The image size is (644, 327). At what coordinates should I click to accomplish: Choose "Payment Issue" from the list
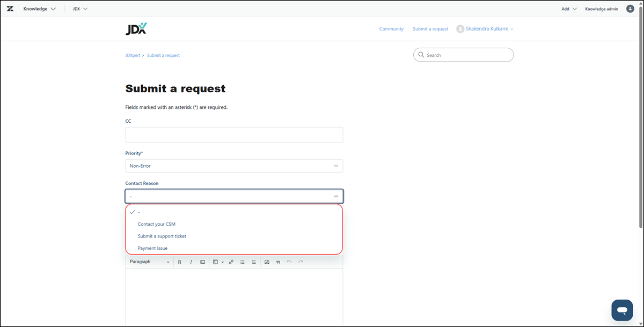[152, 248]
